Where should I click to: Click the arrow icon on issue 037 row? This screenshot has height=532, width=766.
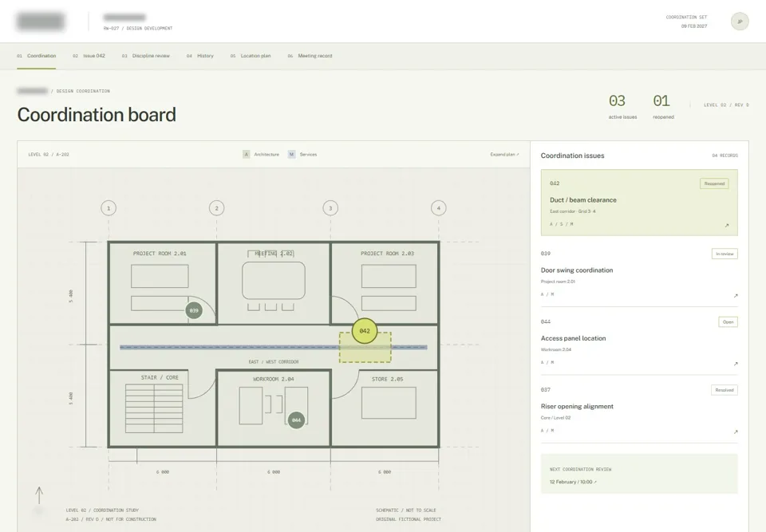(736, 432)
